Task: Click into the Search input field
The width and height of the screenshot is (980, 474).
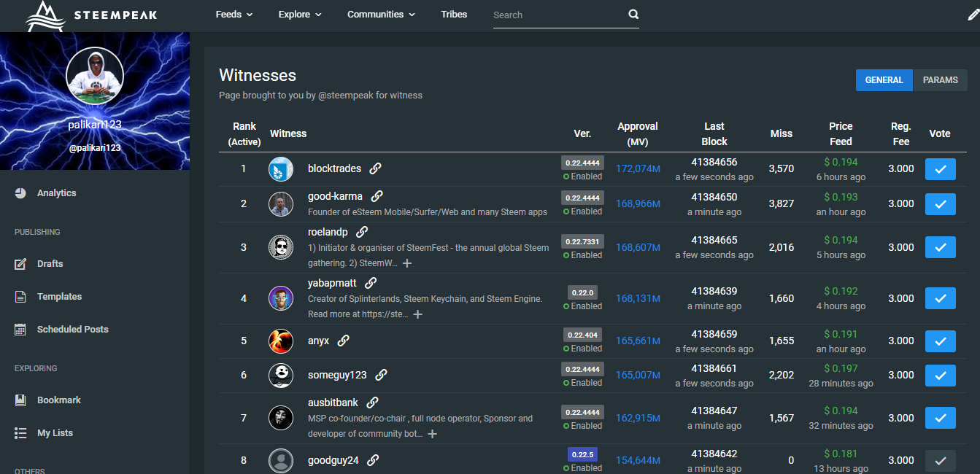Action: [555, 15]
